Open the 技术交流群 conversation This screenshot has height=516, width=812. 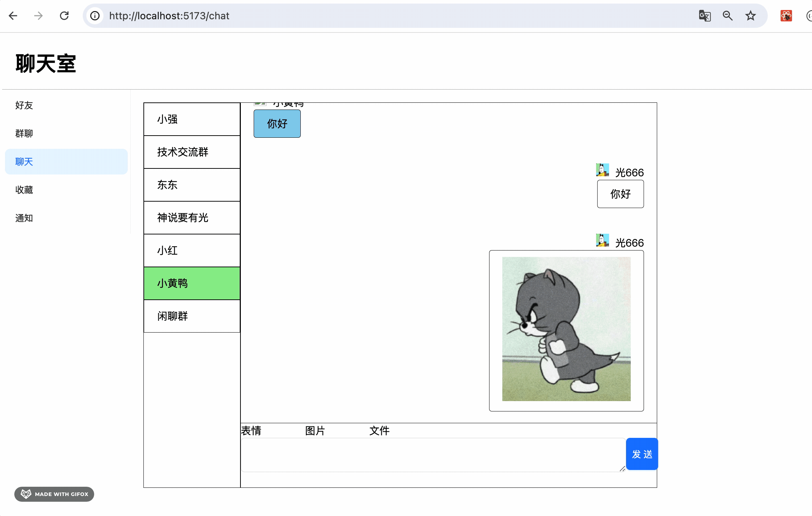pyautogui.click(x=192, y=152)
